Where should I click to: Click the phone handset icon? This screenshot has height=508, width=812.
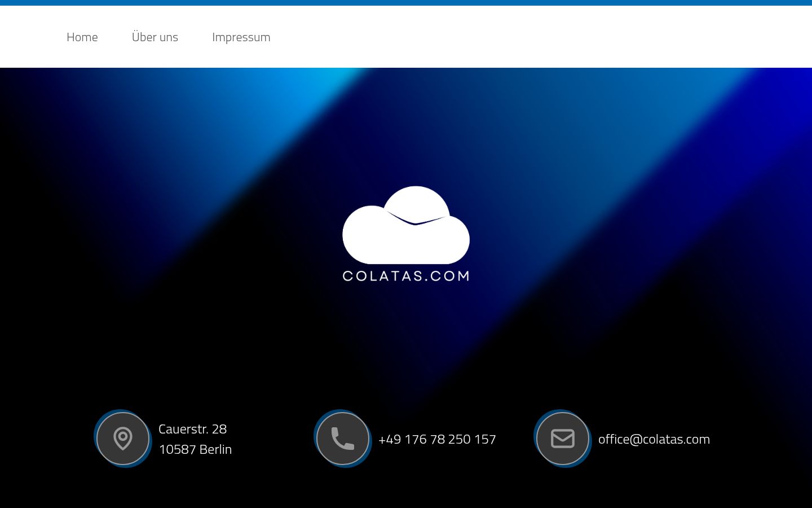click(343, 439)
